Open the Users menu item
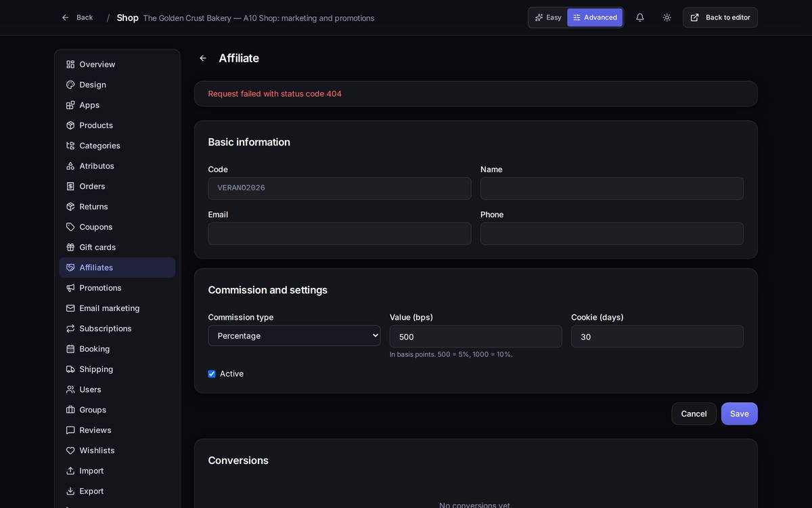The image size is (812, 508). (117, 389)
